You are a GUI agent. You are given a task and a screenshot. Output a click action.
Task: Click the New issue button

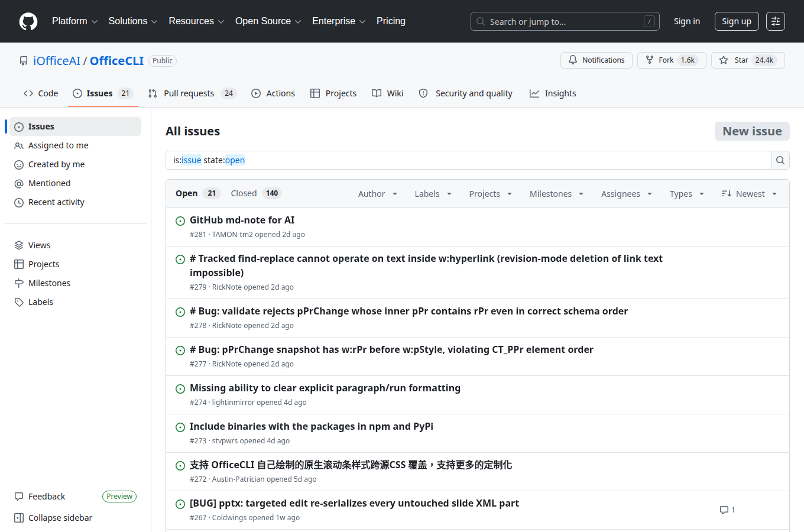(752, 131)
